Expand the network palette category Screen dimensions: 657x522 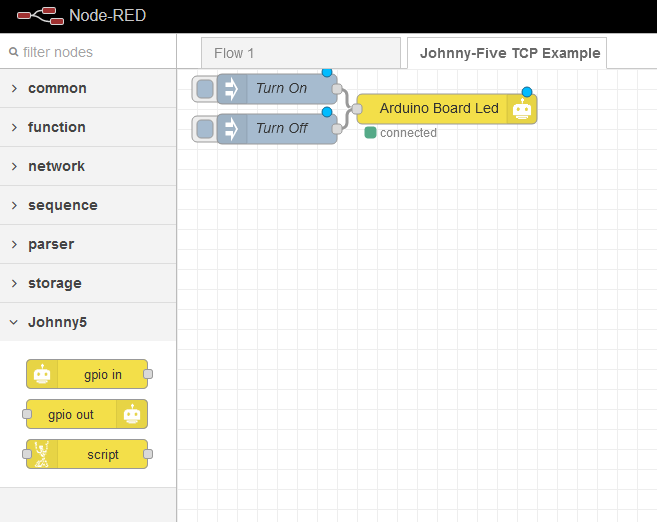coord(88,166)
